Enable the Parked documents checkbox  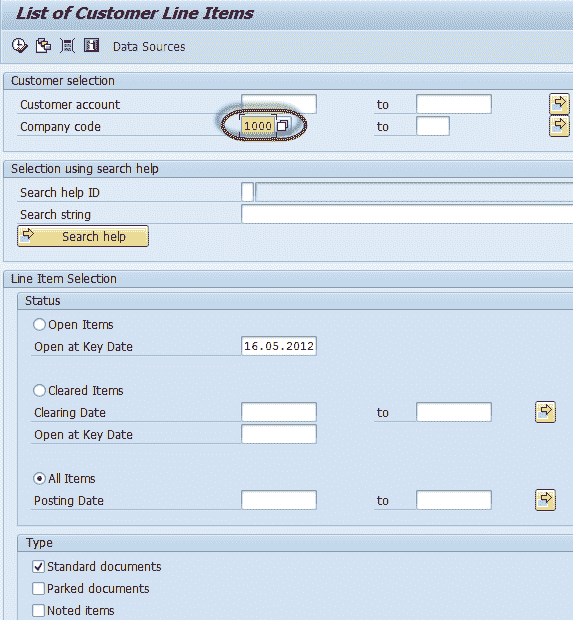[x=38, y=588]
